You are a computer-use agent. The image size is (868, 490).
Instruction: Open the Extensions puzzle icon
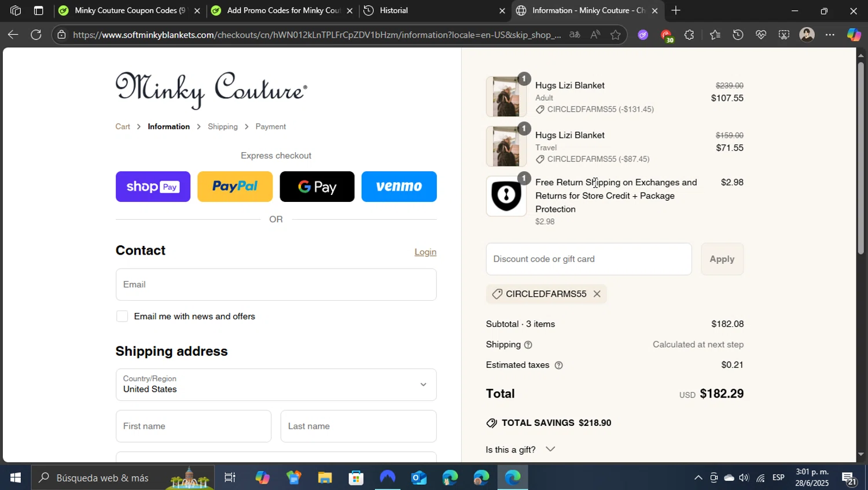point(689,35)
